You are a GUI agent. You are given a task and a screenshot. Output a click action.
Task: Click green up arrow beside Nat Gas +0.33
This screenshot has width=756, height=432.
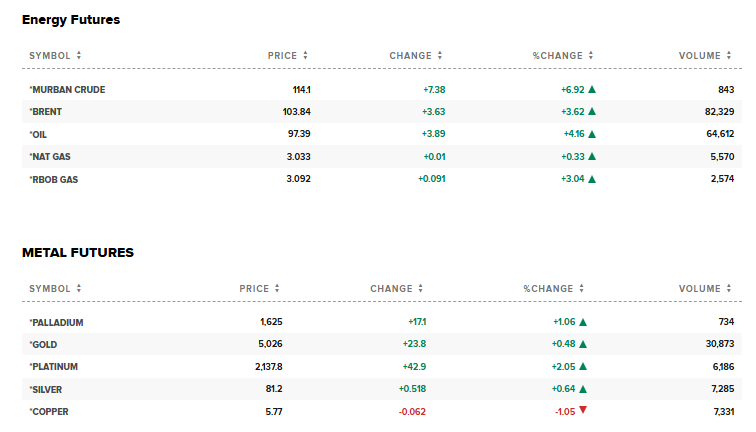592,156
